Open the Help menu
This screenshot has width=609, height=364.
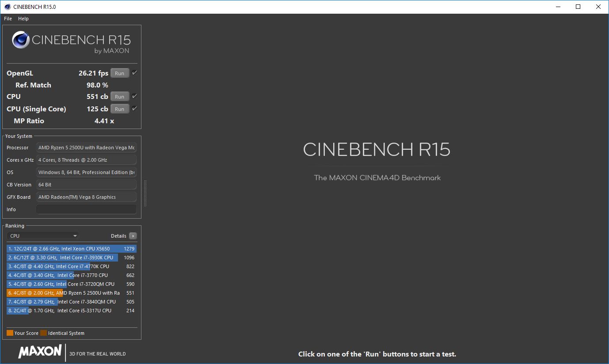(23, 19)
